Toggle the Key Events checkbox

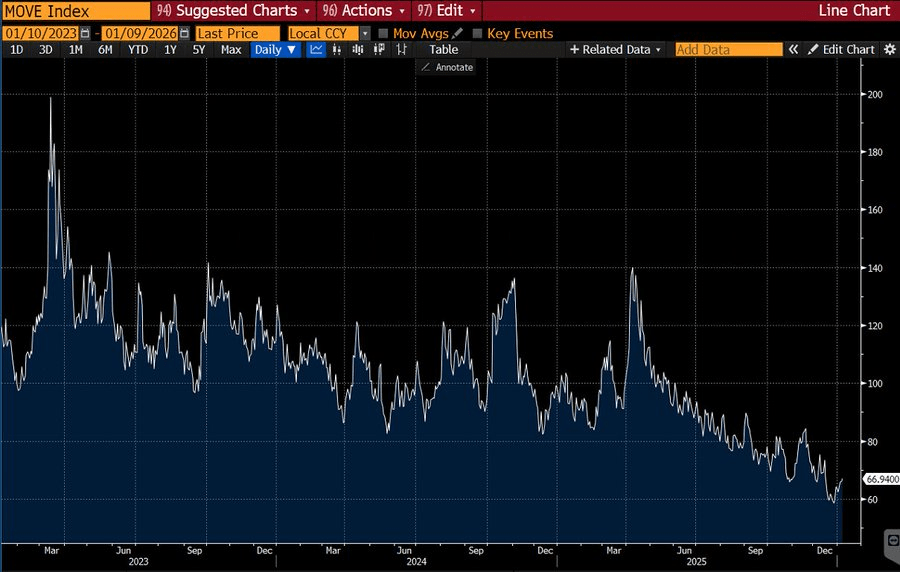[477, 33]
